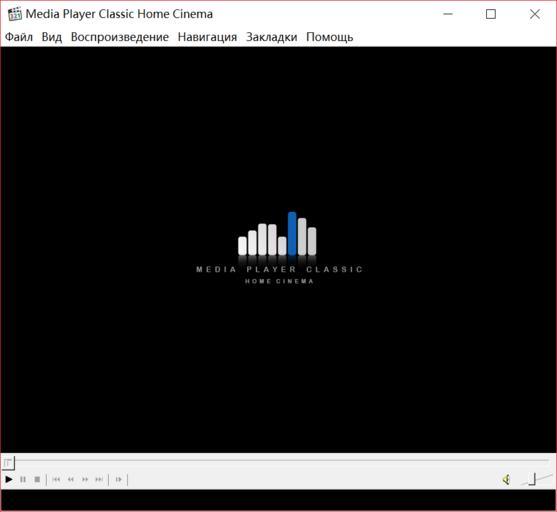Skip to next track icon
Image resolution: width=557 pixels, height=512 pixels.
click(x=99, y=480)
